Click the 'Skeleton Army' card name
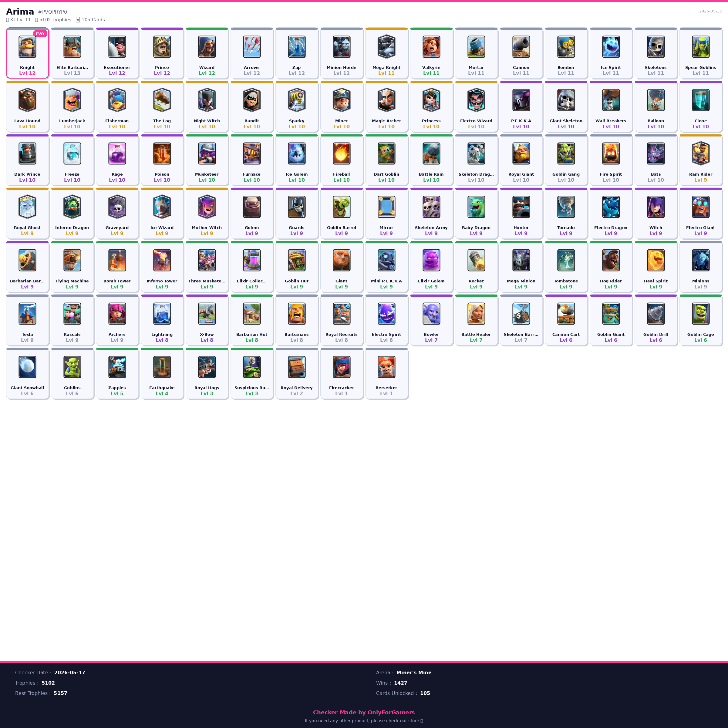Screen dimensions: 728x728 431,227
